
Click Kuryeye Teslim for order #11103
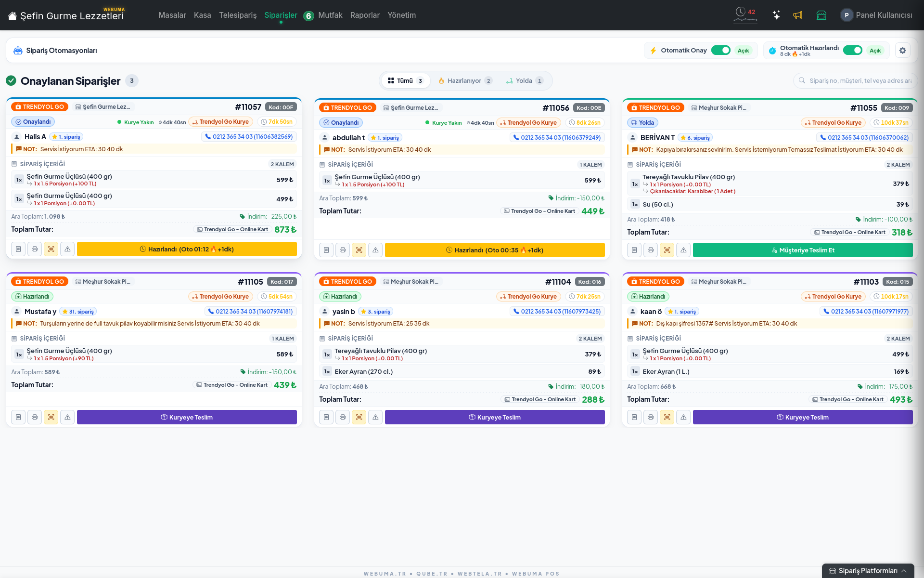tap(803, 417)
